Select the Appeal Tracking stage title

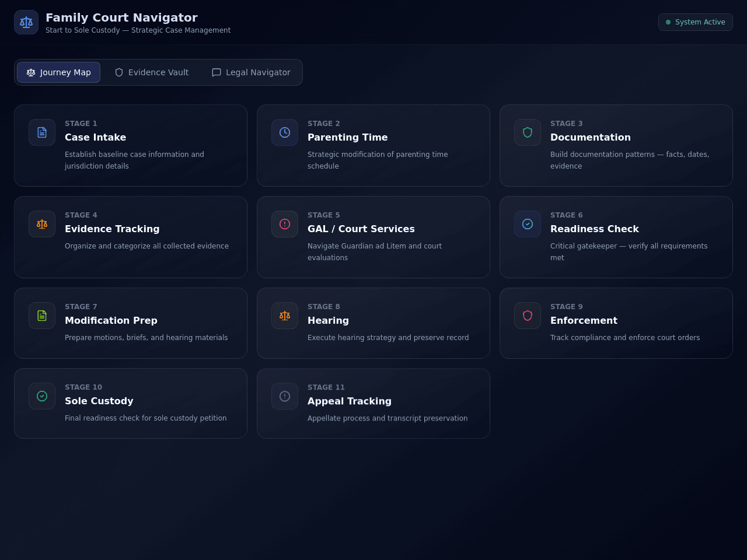click(x=349, y=401)
